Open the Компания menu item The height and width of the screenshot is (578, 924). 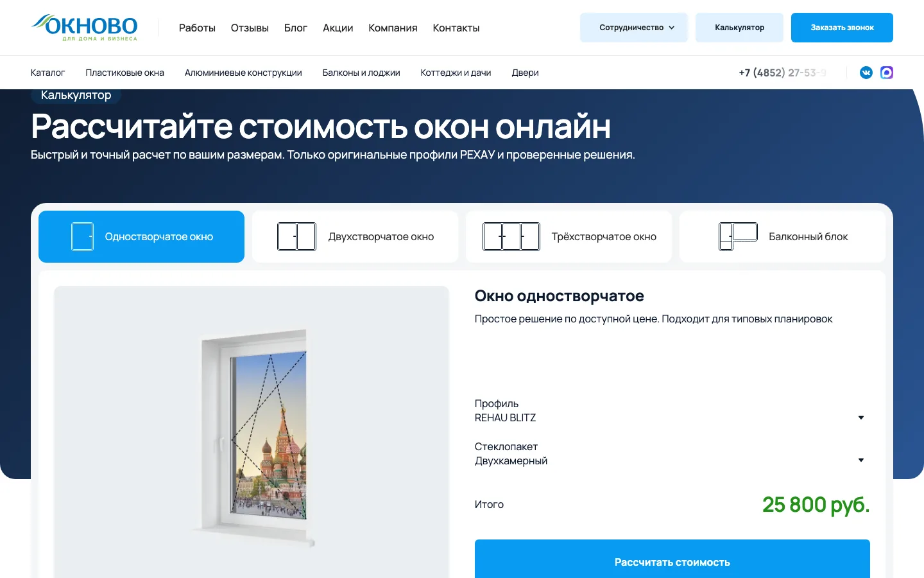coord(393,28)
